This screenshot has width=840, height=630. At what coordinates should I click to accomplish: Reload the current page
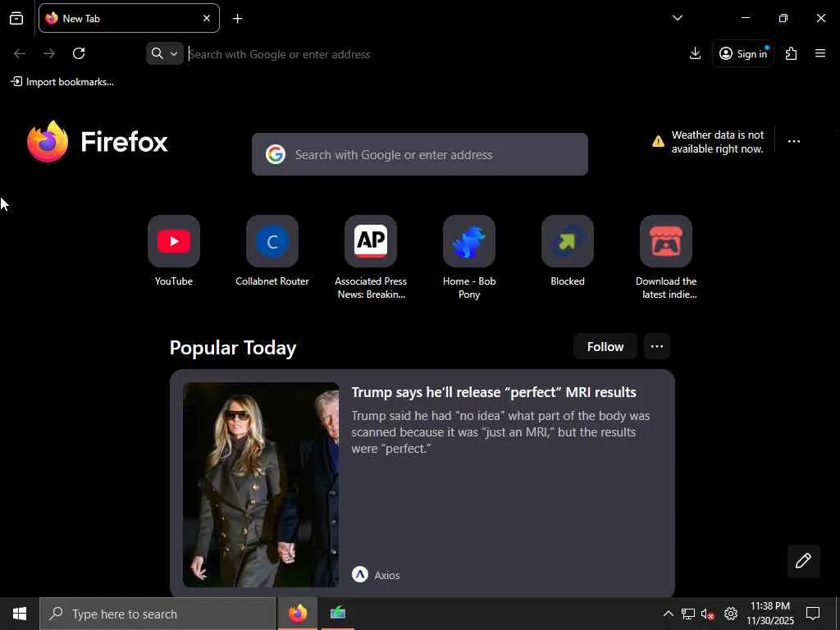(79, 53)
